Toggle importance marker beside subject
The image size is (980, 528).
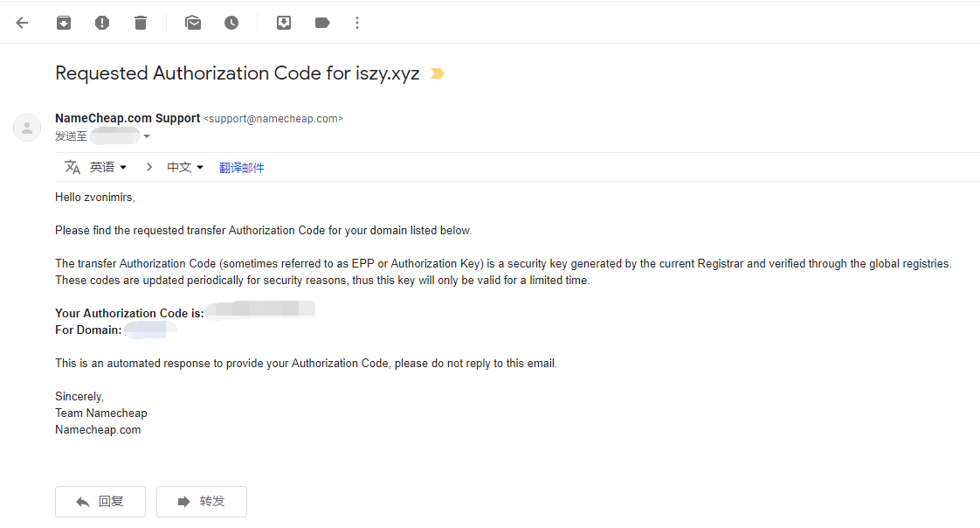[438, 74]
